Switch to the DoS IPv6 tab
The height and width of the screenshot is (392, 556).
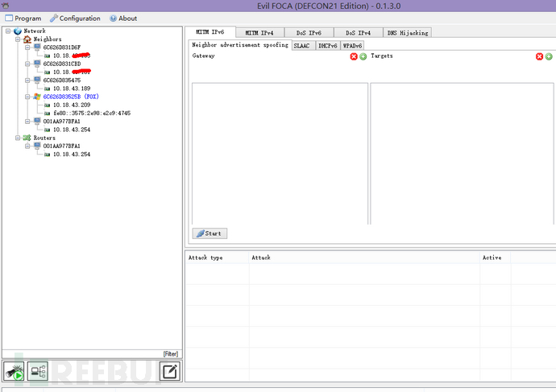tap(309, 32)
